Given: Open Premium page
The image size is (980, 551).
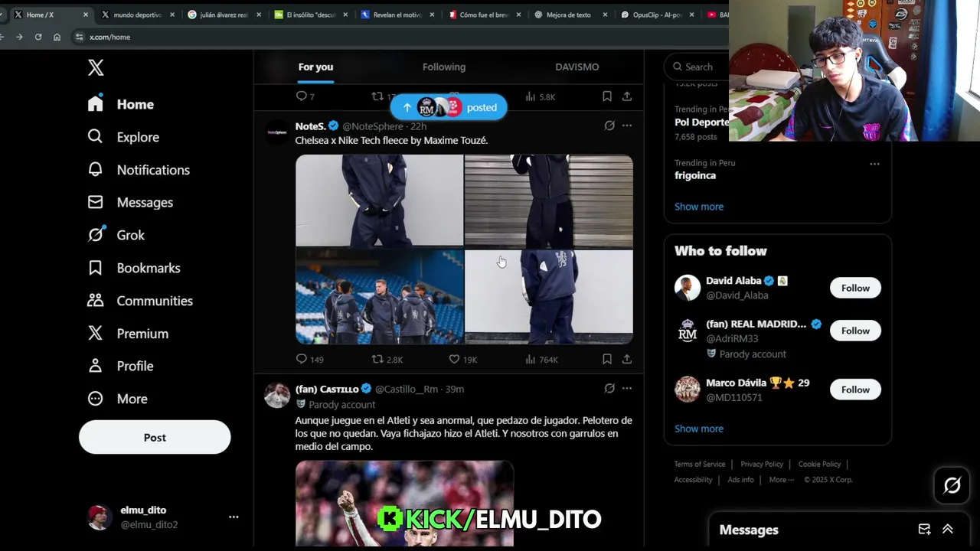Looking at the screenshot, I should (128, 334).
